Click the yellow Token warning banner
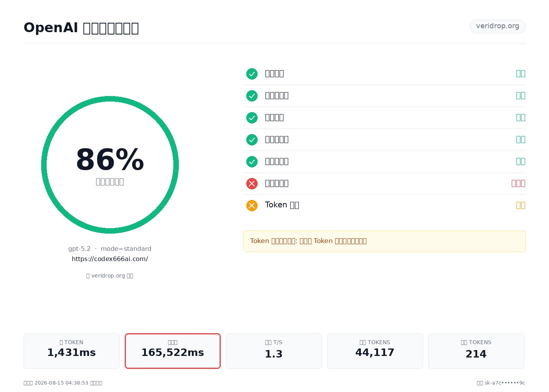549x392 pixels. 384,241
